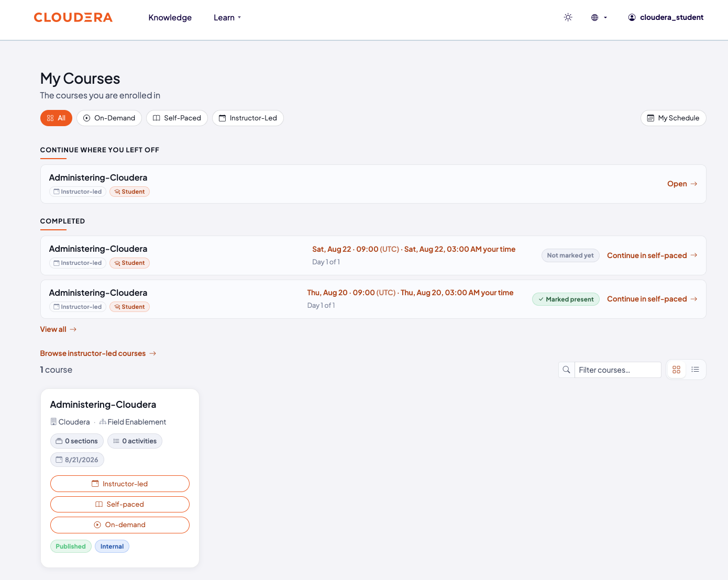728x580 pixels.
Task: Click the icon on 0 sections chip
Action: pyautogui.click(x=59, y=441)
